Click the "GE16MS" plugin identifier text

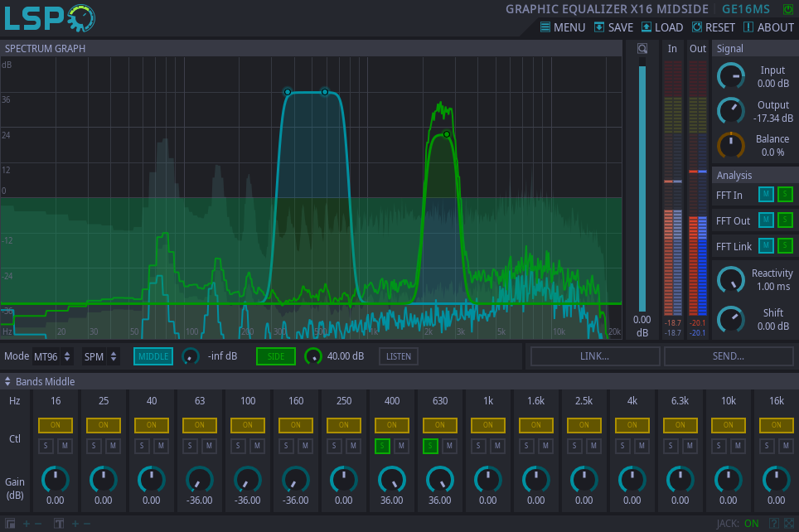[x=746, y=9]
